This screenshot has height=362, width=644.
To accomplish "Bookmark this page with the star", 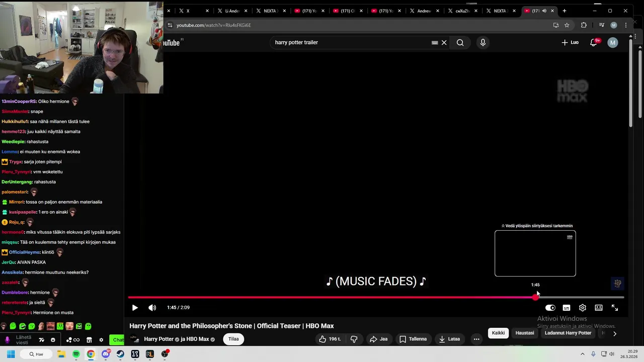I will point(567,25).
